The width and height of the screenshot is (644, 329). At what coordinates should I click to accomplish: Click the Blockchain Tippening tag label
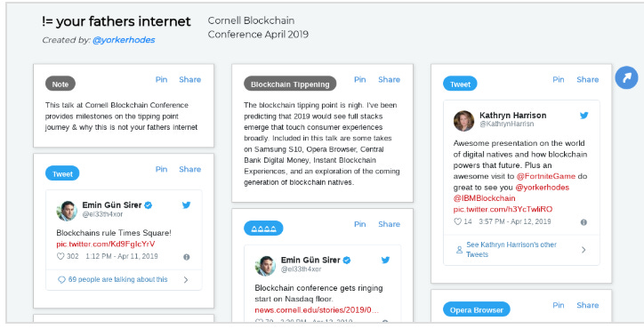290,84
